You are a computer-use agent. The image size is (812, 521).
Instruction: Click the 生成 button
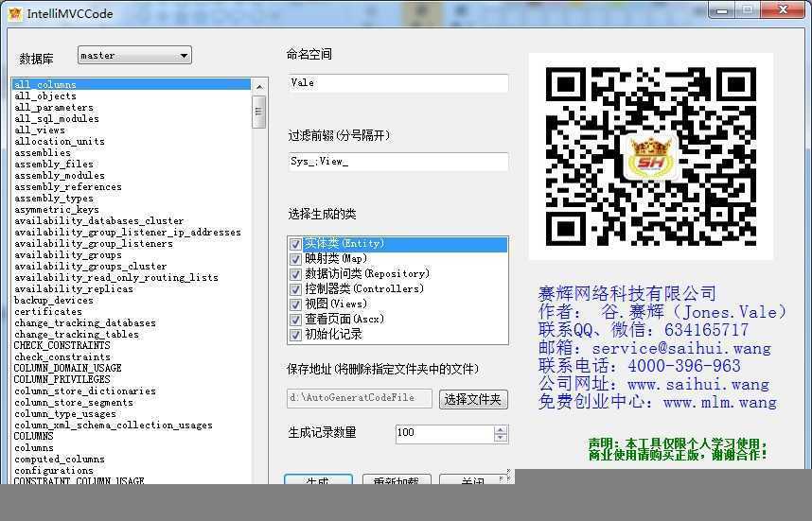[x=318, y=479]
